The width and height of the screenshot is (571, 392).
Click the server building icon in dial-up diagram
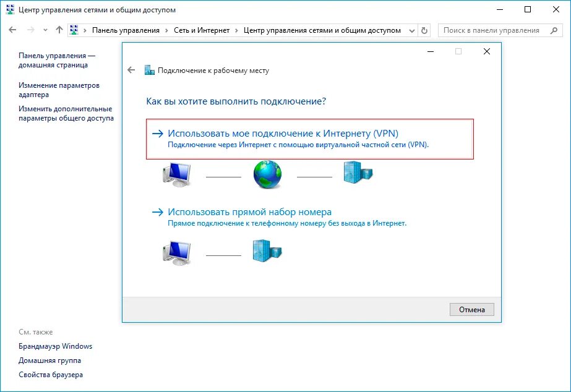pyautogui.click(x=267, y=251)
